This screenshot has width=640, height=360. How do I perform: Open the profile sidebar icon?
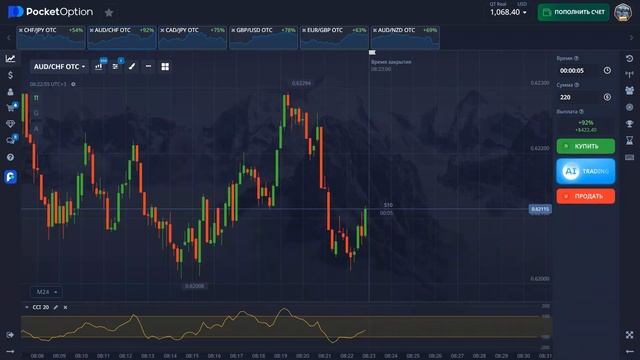coord(10,92)
